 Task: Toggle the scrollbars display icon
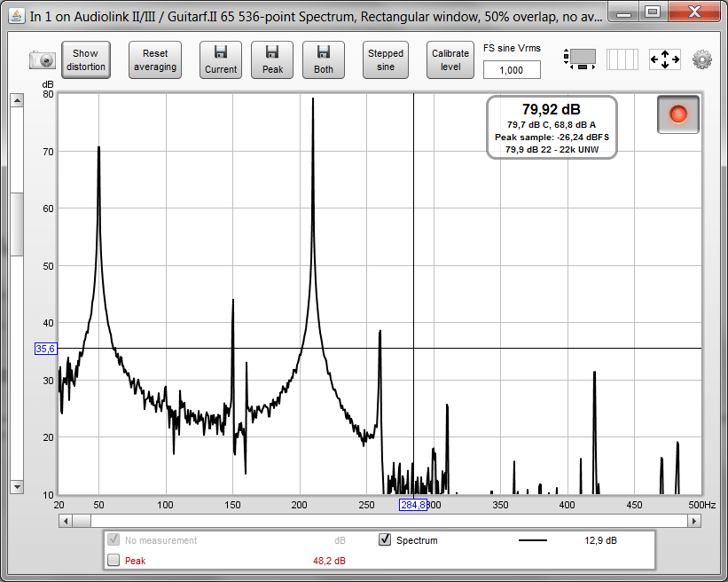(x=579, y=59)
